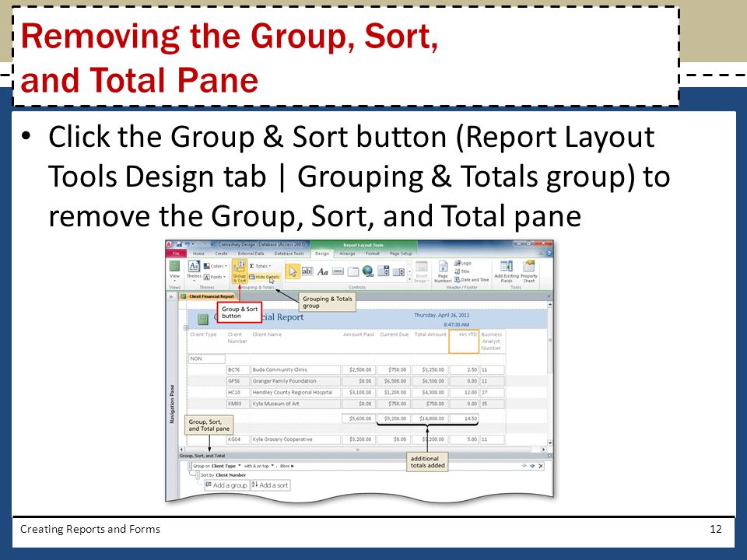
Task: Open the File tab
Action: [176, 254]
